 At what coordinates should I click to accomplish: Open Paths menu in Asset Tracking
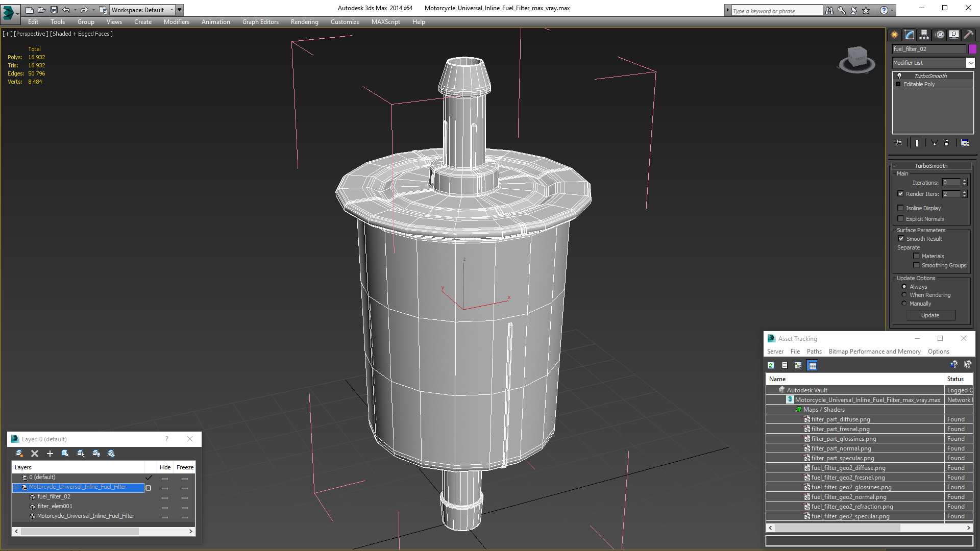pos(814,352)
